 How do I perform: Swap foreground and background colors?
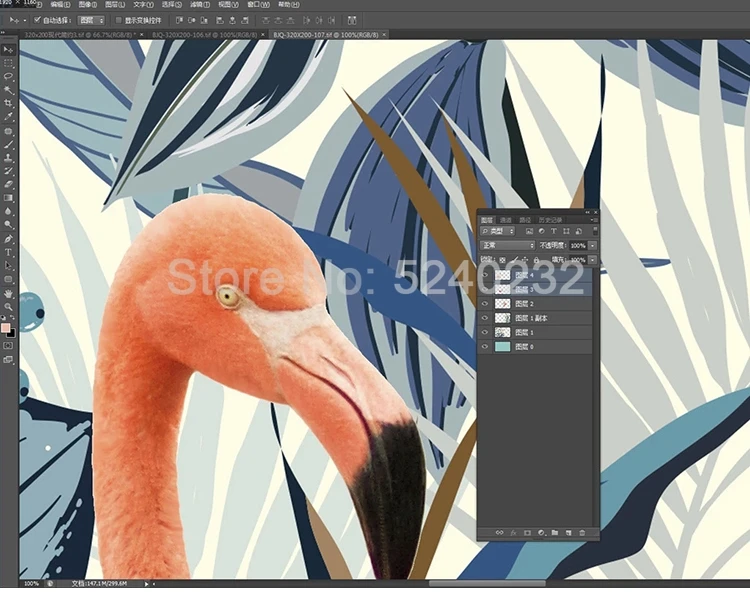[x=12, y=318]
